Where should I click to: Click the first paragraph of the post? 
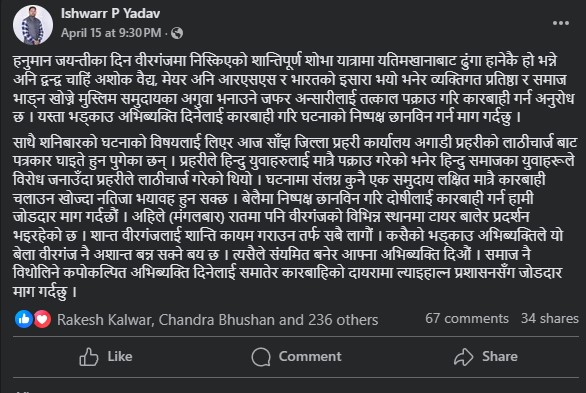[293, 89]
